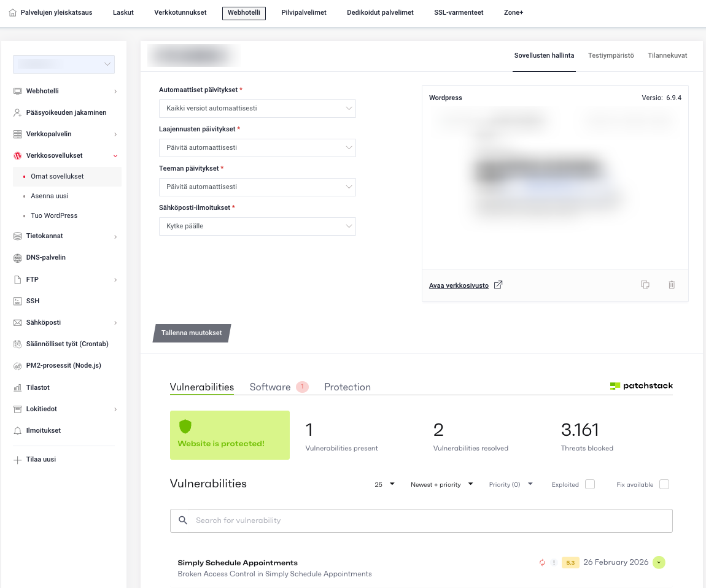Open the Avaa verkkosivusto link
Viewport: 706px width, 588px height.
(x=459, y=285)
